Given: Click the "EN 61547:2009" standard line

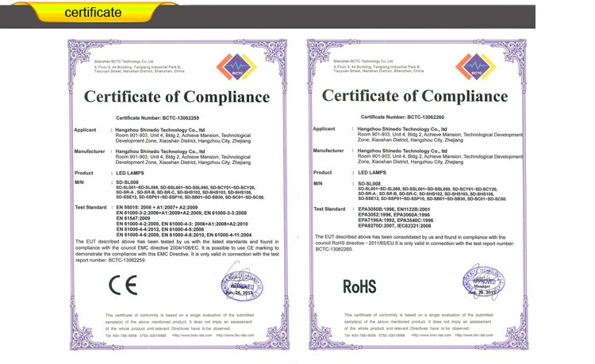Looking at the screenshot, I should point(133,218).
